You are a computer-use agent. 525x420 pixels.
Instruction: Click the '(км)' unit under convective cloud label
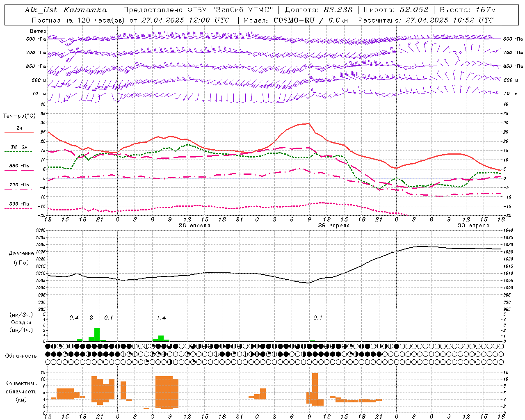point(21,399)
